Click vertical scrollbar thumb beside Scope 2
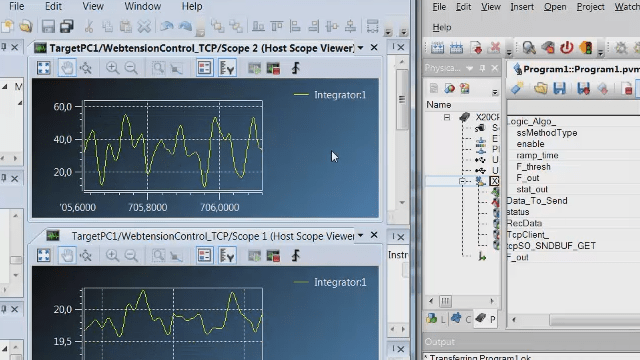This screenshot has height=360, width=640. [x=402, y=99]
